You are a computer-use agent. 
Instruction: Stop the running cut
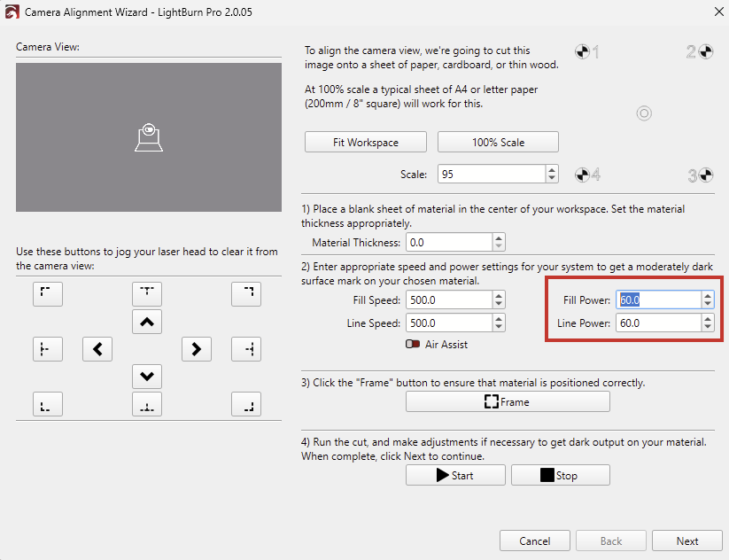(x=560, y=475)
